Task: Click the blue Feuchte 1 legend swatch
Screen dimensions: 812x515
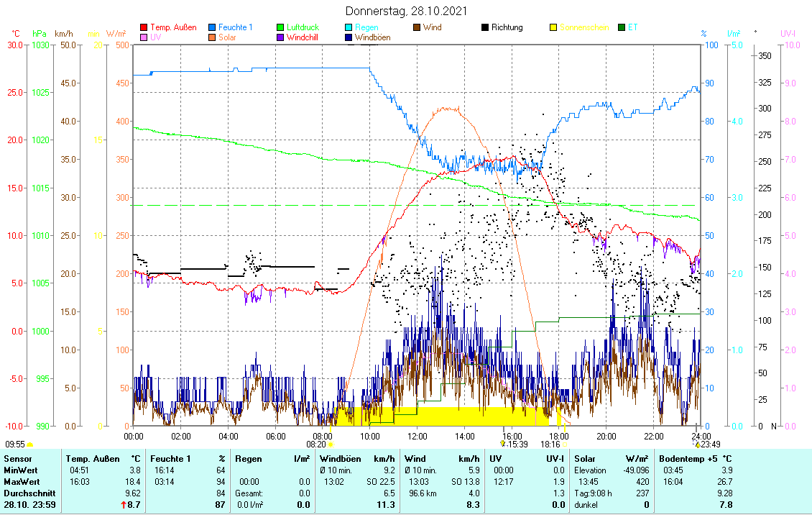Action: (x=212, y=27)
